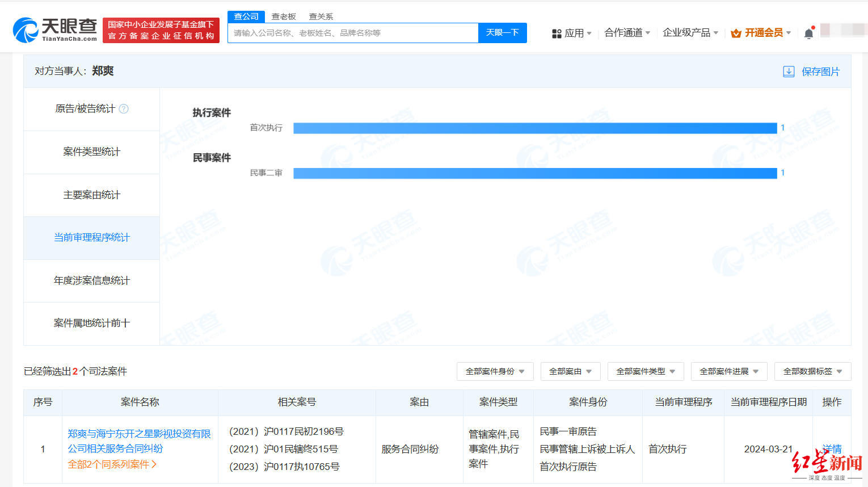Click the 首次执行 bar in the chart
The width and height of the screenshot is (868, 487).
535,128
